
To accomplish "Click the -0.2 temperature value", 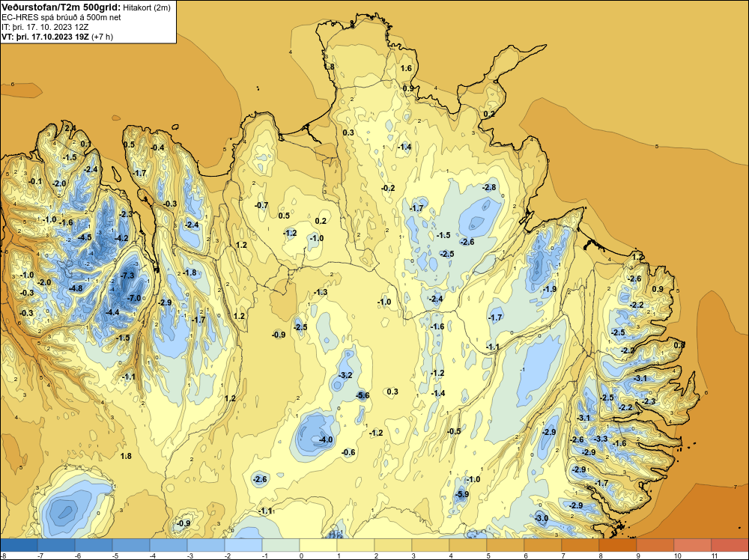I will click(x=388, y=188).
